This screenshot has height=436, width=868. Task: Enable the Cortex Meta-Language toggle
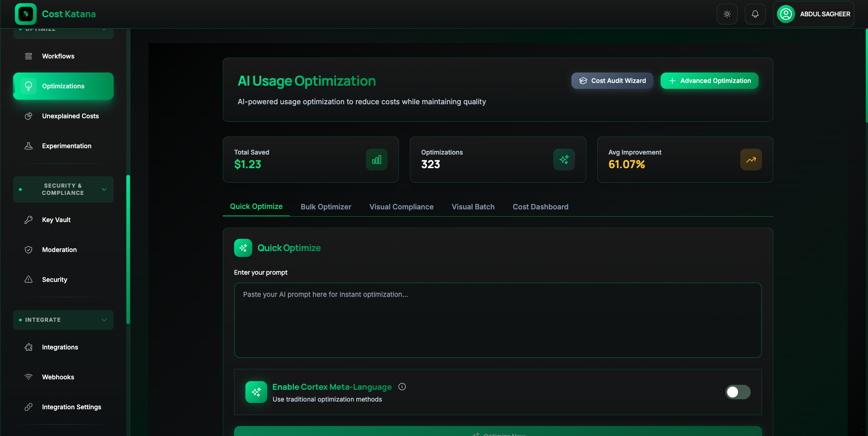(x=738, y=392)
